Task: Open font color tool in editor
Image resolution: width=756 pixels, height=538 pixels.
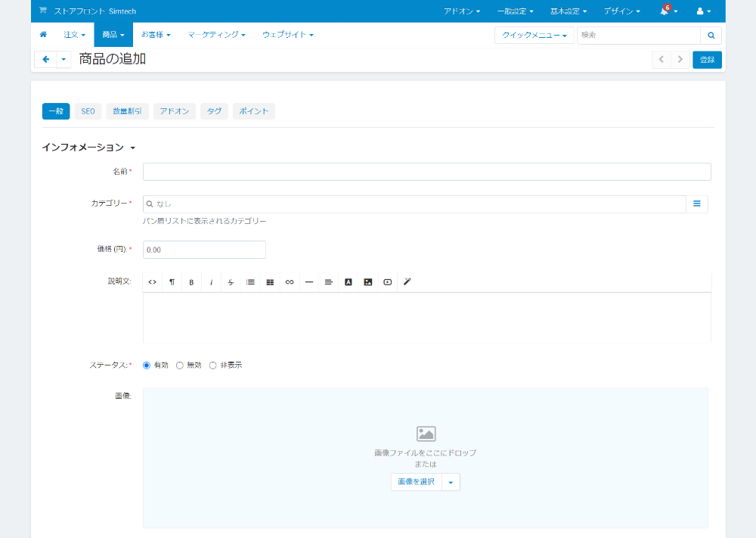Action: tap(348, 282)
